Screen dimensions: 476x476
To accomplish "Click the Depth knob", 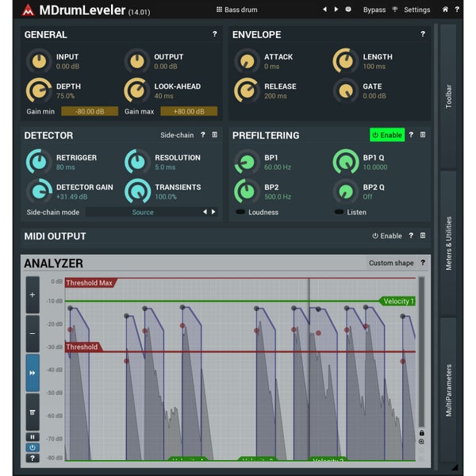I will pos(39,90).
